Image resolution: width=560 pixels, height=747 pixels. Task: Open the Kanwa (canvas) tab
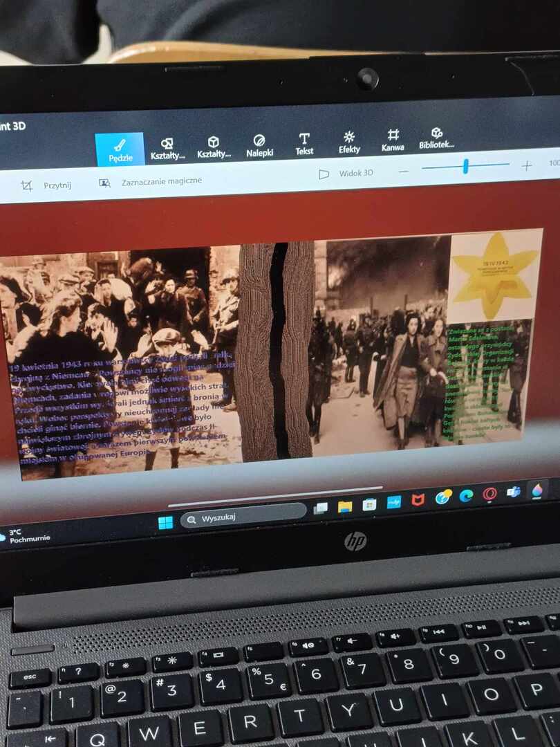tap(393, 140)
